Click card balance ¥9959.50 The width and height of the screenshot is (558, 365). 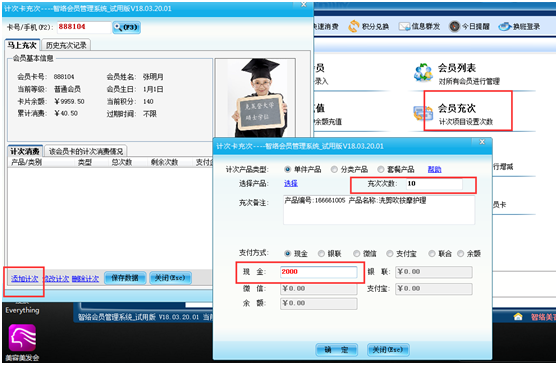[69, 102]
